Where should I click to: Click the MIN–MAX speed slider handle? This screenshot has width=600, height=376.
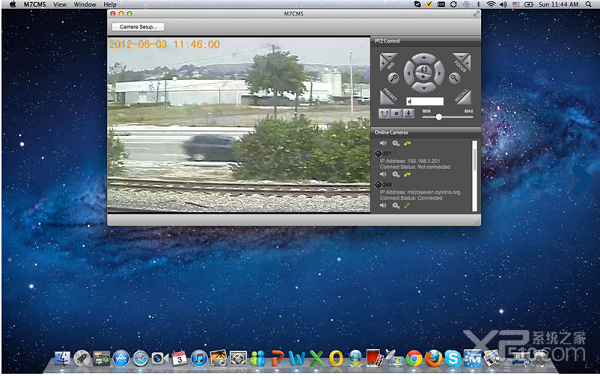(439, 117)
